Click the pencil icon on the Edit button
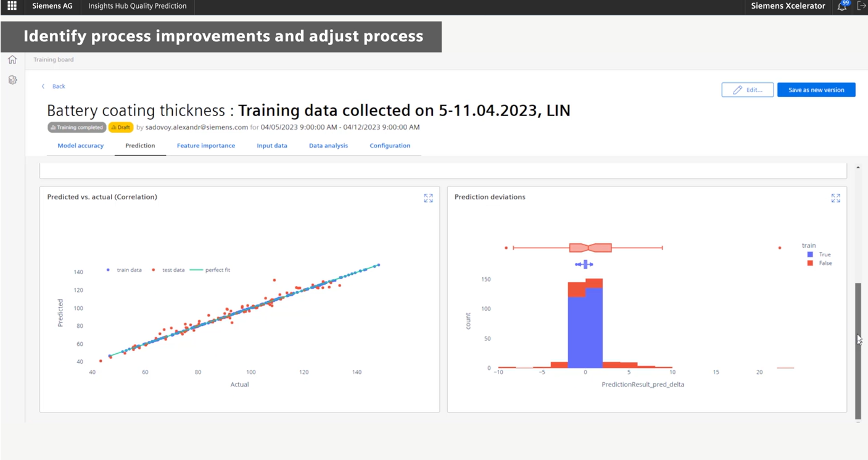This screenshot has height=460, width=868. (738, 90)
